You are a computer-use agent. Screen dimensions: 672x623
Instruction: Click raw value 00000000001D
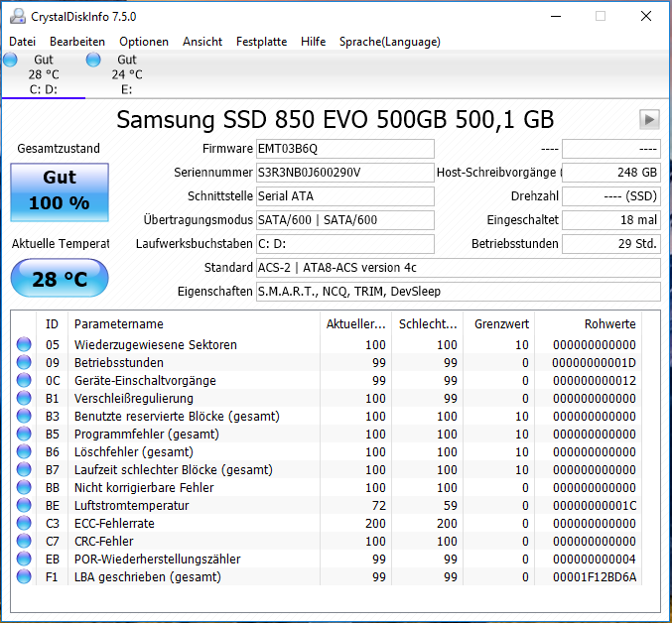click(595, 363)
